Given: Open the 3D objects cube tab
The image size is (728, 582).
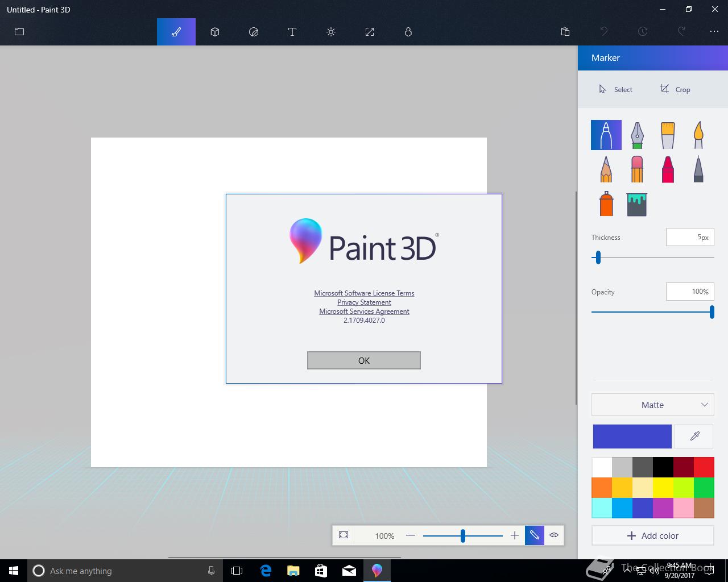Looking at the screenshot, I should 215,32.
